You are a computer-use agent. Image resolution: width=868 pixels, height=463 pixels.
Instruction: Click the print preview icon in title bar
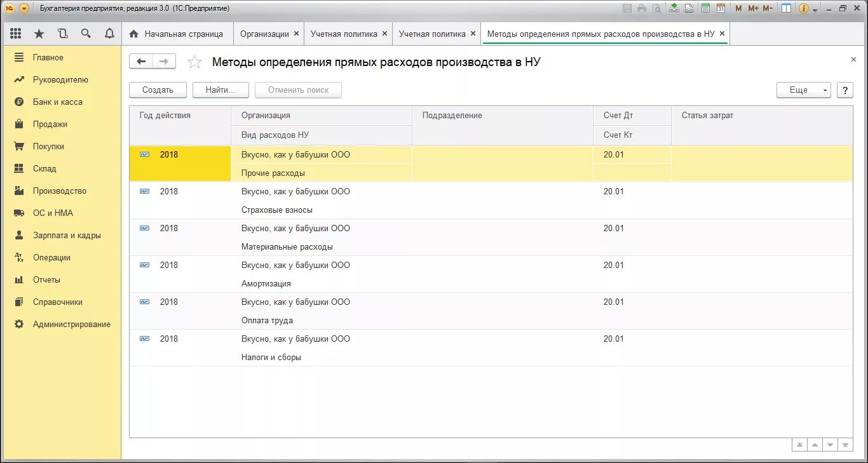click(657, 8)
